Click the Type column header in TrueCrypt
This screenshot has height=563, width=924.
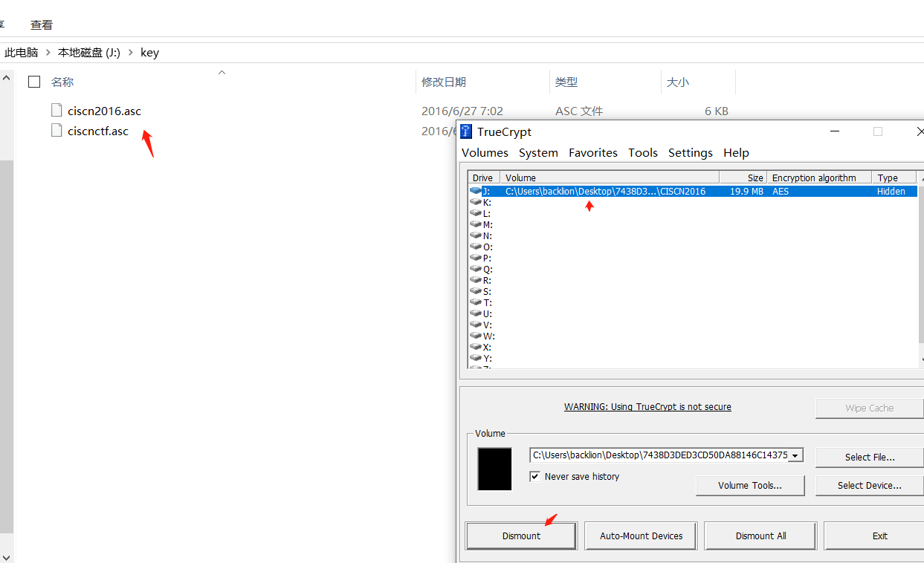[895, 178]
